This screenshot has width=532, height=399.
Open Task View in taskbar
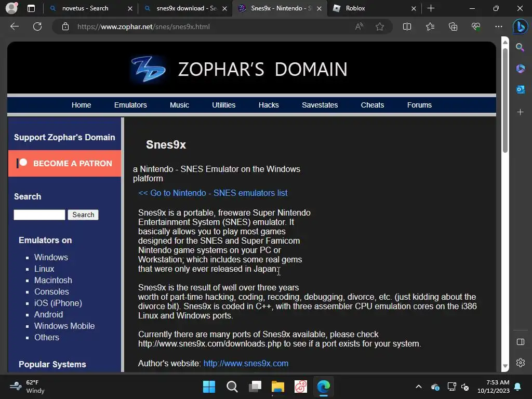tap(255, 387)
